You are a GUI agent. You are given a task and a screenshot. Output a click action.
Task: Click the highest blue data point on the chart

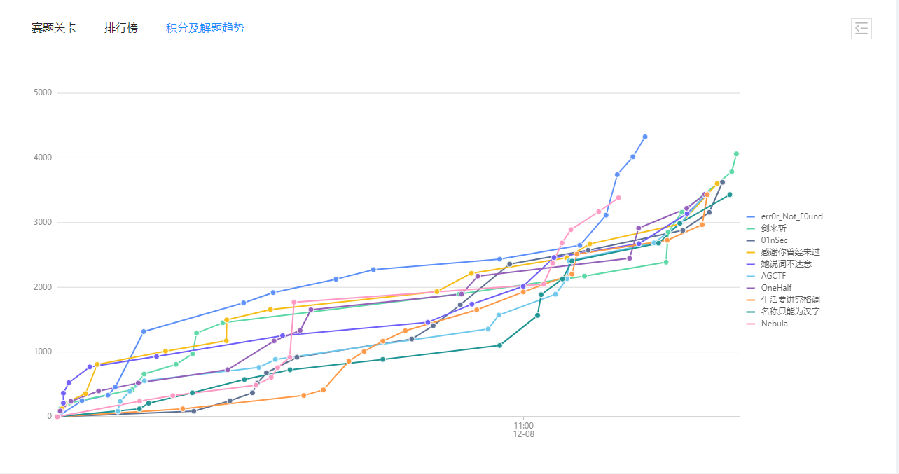click(645, 136)
